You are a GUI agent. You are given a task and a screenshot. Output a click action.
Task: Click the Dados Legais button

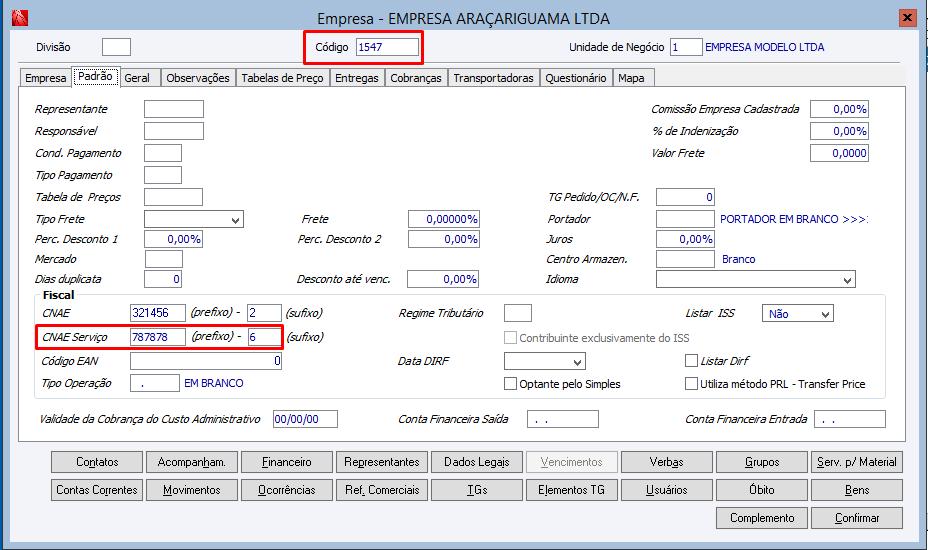477,462
